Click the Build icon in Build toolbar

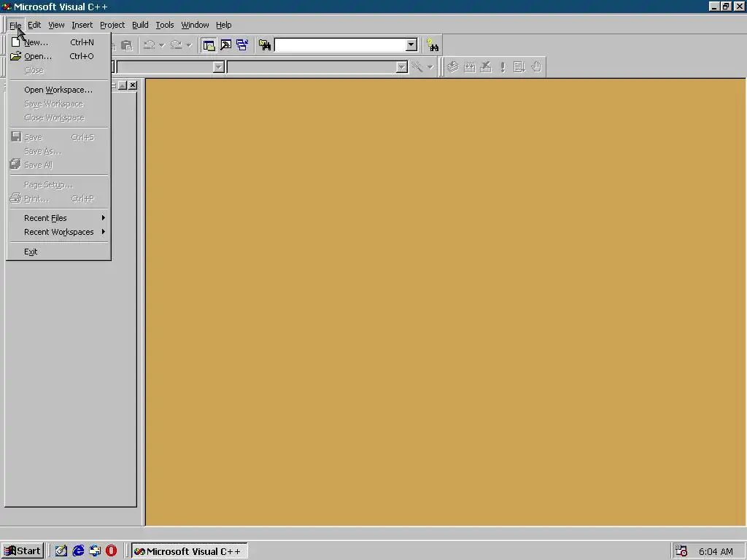[x=469, y=67]
